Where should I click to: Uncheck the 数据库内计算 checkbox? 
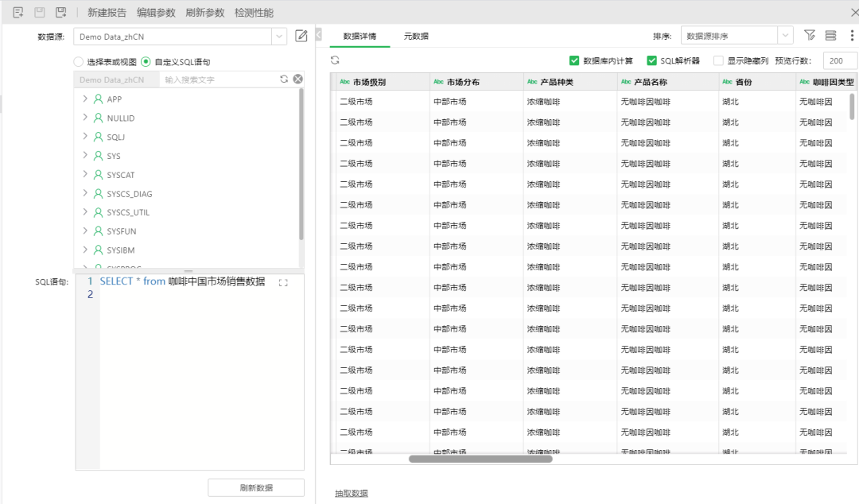[574, 60]
